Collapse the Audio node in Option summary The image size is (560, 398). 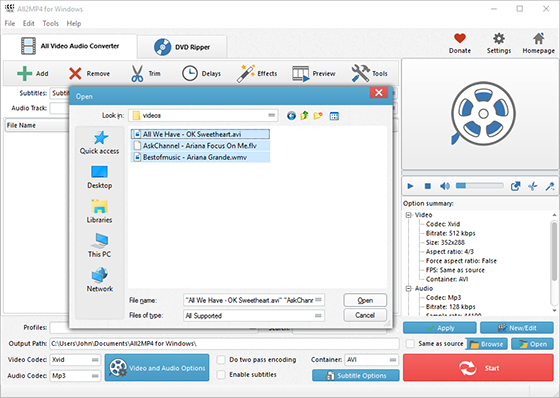pyautogui.click(x=408, y=288)
